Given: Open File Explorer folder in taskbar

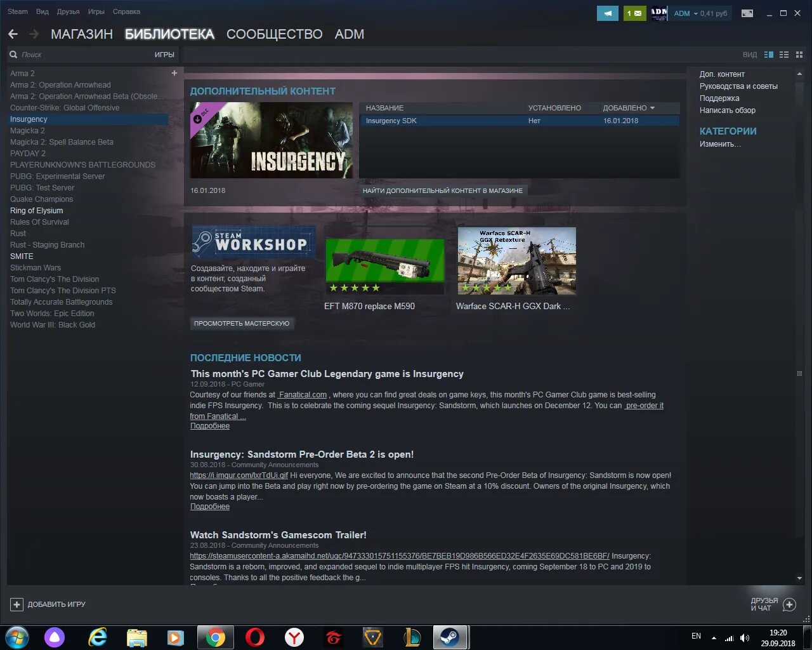Looking at the screenshot, I should [x=136, y=637].
